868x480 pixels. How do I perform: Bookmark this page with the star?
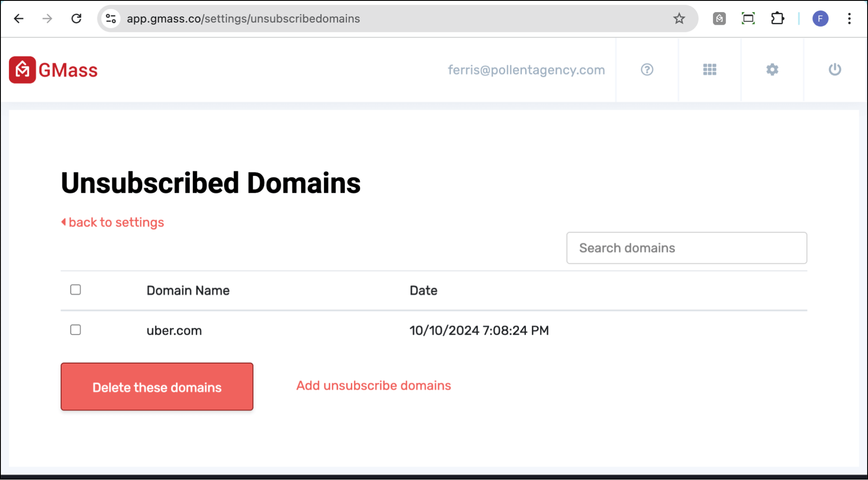point(679,19)
